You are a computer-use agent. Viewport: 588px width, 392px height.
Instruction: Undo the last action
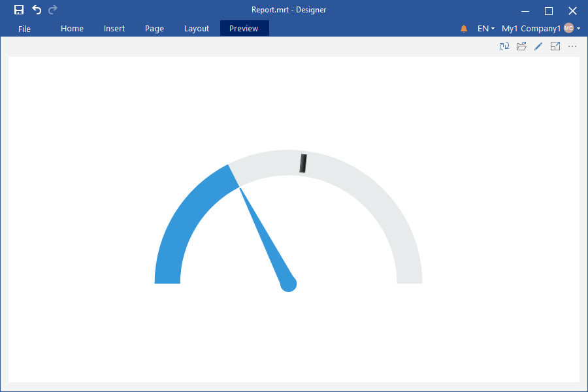click(x=37, y=10)
